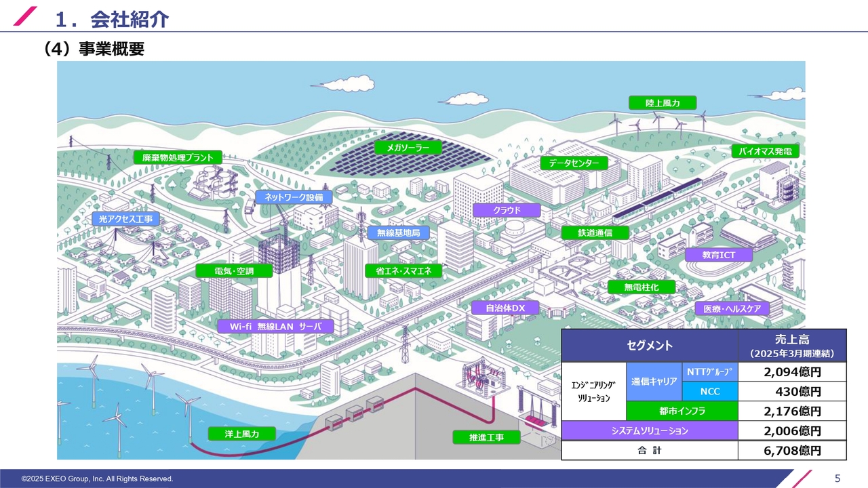The height and width of the screenshot is (488, 868).
Task: Click the 陸上風力 label
Action: 663,103
